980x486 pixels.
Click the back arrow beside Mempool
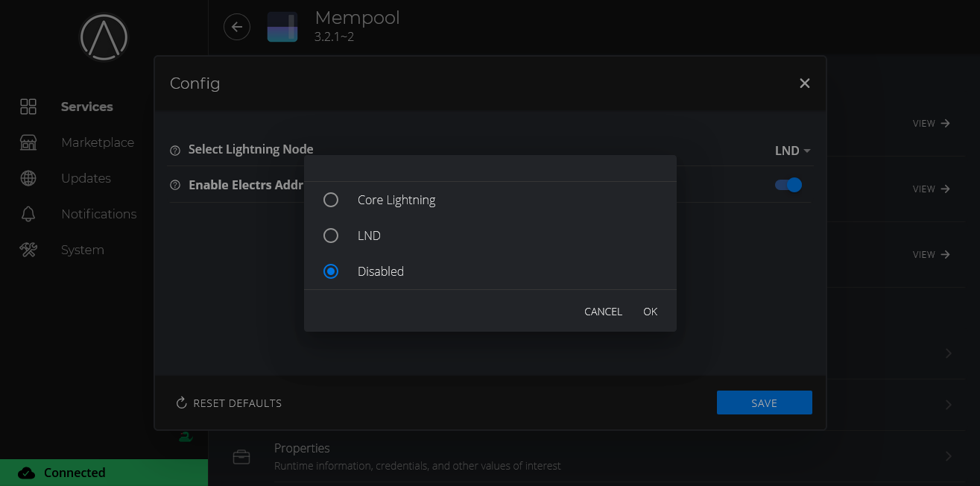tap(237, 28)
